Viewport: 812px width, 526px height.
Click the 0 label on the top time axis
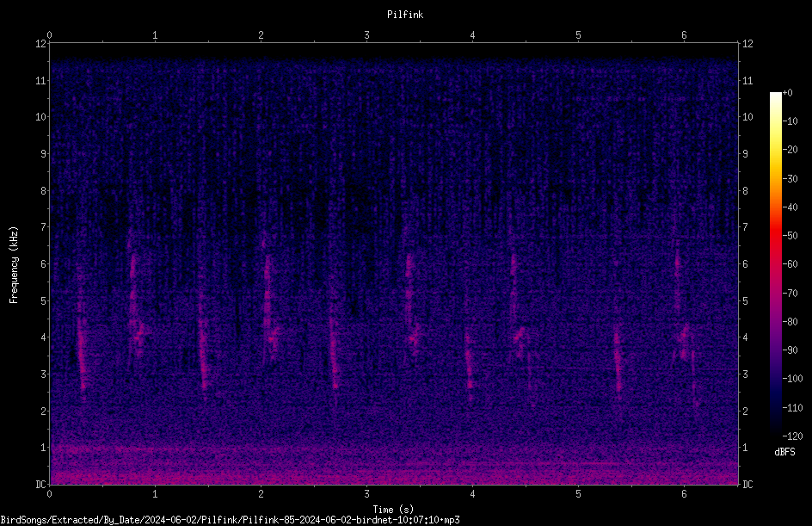click(x=49, y=35)
